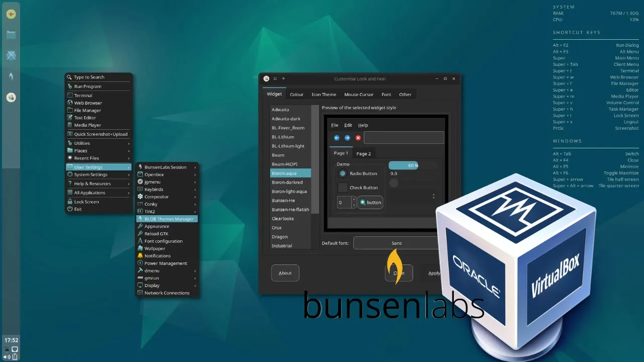Expand the BunsenLabs Session submenu arrow
This screenshot has width=644, height=362.
click(195, 167)
